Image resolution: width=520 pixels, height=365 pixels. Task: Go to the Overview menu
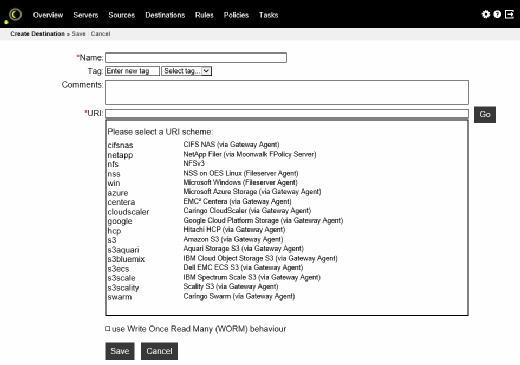[x=48, y=15]
